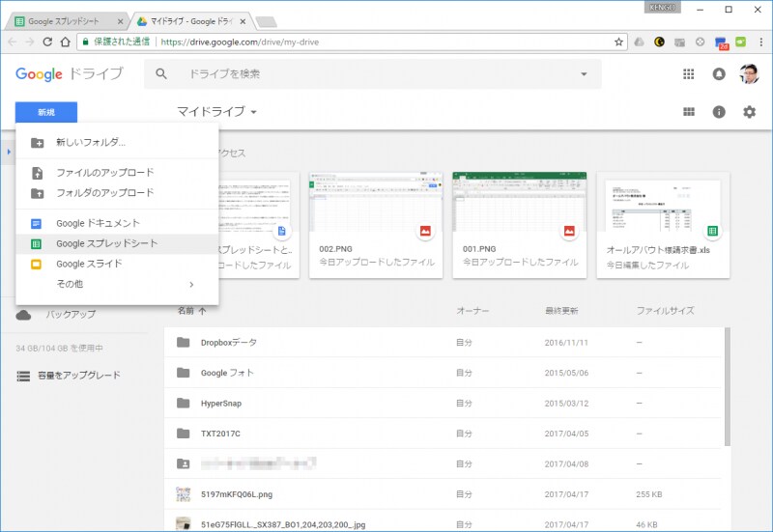773x532 pixels.
Task: Select 新しいフォルダ... menu entry
Action: pyautogui.click(x=117, y=142)
